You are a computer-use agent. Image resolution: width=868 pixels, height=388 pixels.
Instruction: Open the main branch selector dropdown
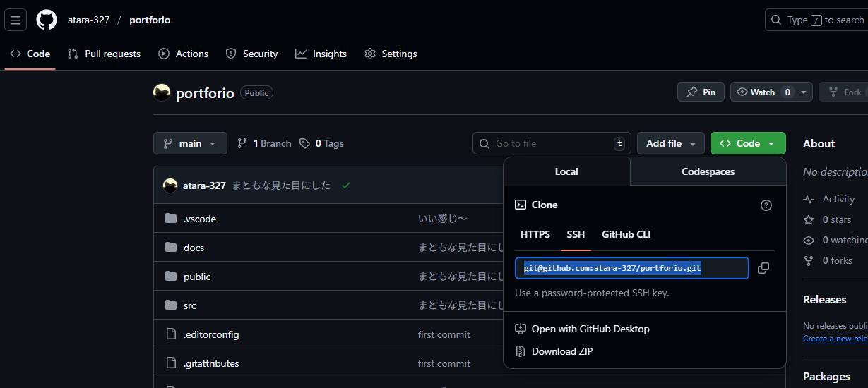coord(190,143)
